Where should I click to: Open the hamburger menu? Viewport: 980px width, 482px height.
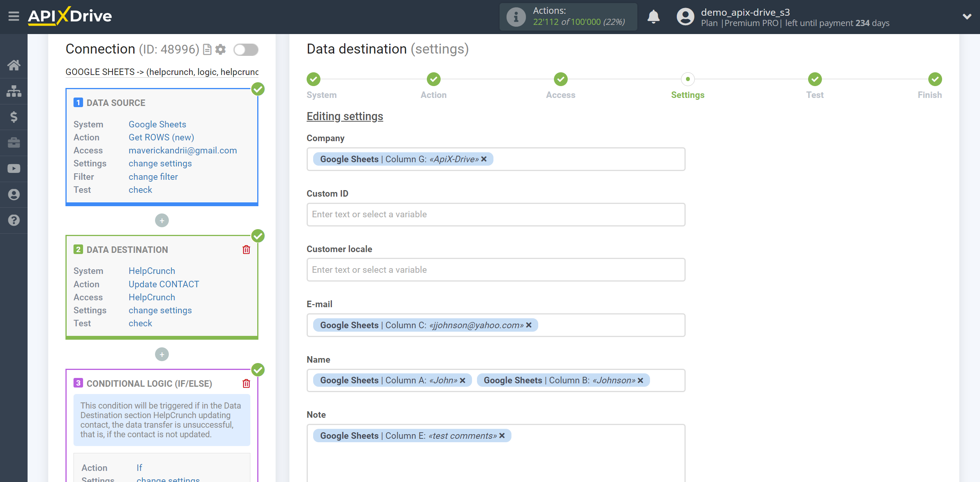tap(14, 16)
